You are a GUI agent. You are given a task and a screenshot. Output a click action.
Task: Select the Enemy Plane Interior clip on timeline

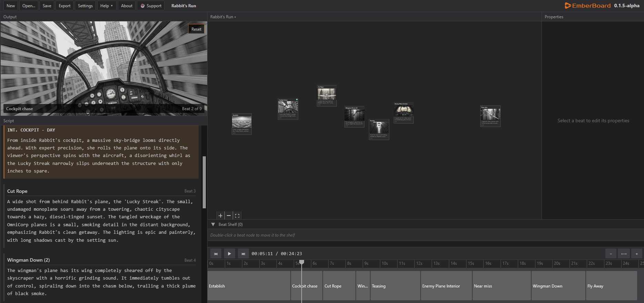click(x=446, y=286)
